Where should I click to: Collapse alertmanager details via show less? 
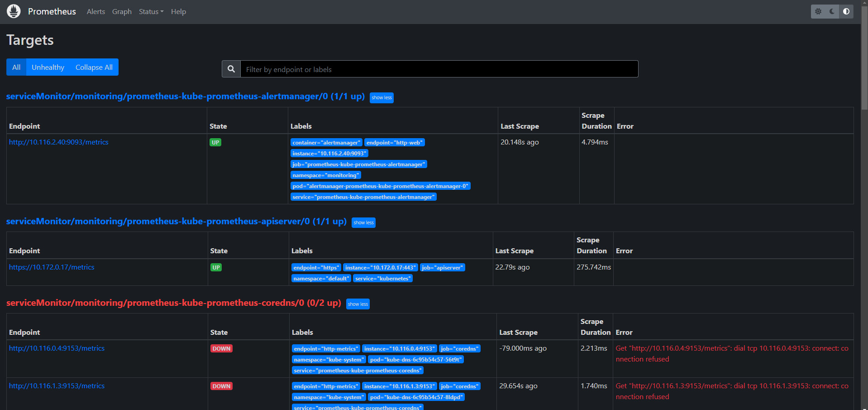click(x=382, y=97)
